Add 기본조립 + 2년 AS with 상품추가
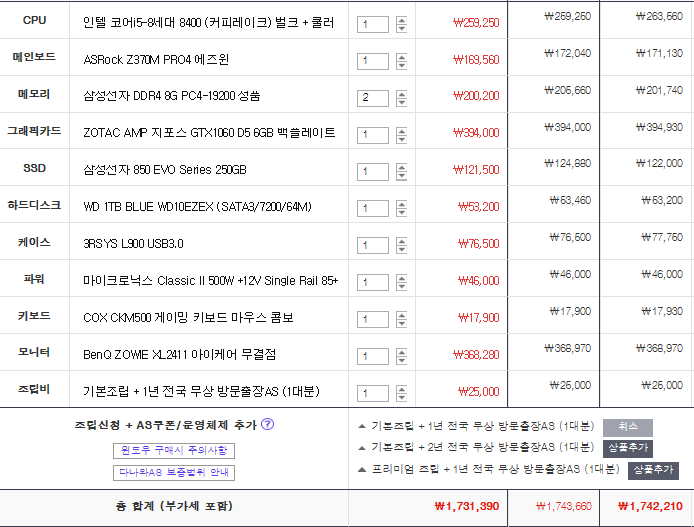Viewport: 694px width, 527px height. click(x=628, y=448)
